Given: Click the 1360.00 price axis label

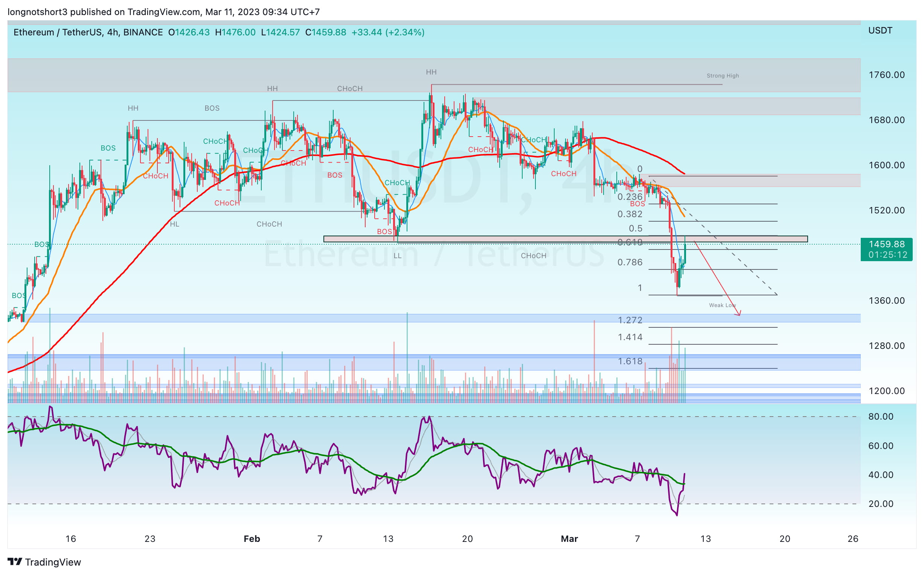Looking at the screenshot, I should tap(886, 301).
